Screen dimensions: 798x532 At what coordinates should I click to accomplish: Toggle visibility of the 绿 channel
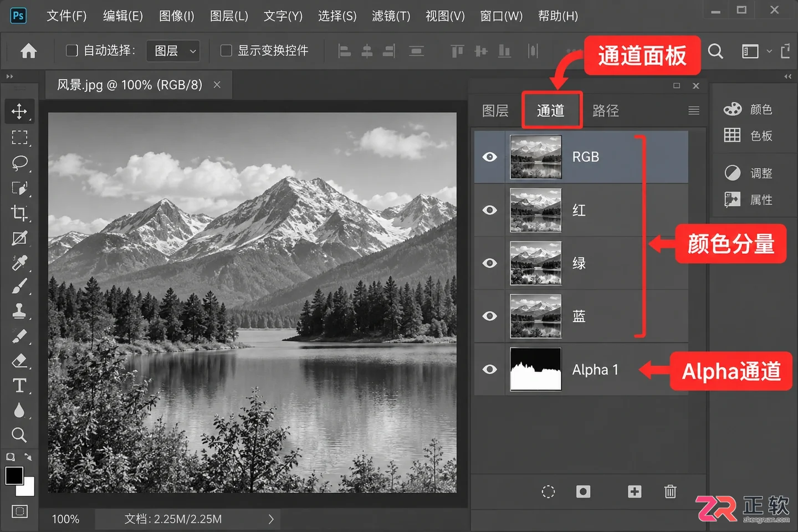pos(490,263)
